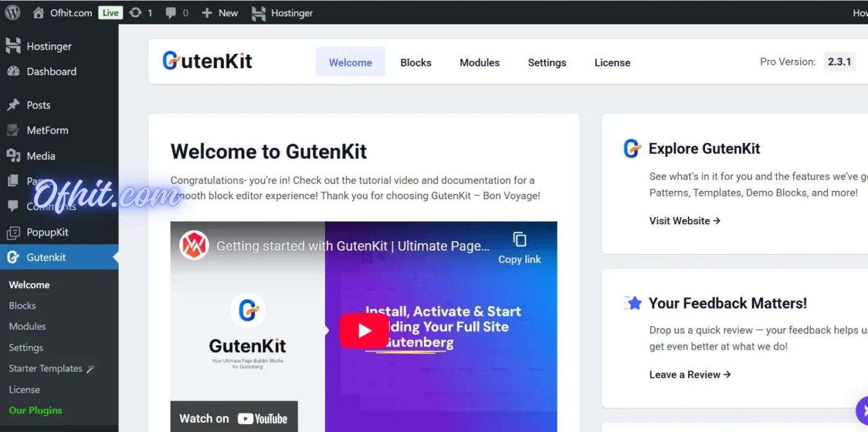Select Our Plugins in the GutenKit submenu
Image resolution: width=868 pixels, height=432 pixels.
pos(35,410)
